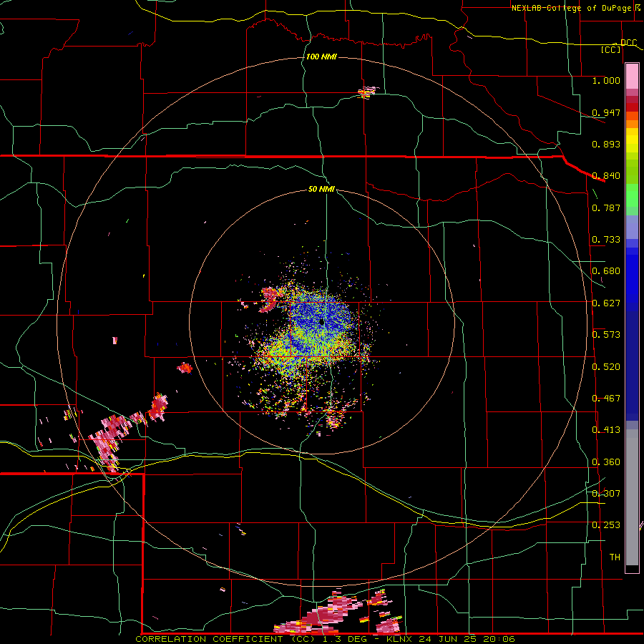Screen dimensions: 644x644
Task: Click the 0.947 scale value
Action: point(606,112)
